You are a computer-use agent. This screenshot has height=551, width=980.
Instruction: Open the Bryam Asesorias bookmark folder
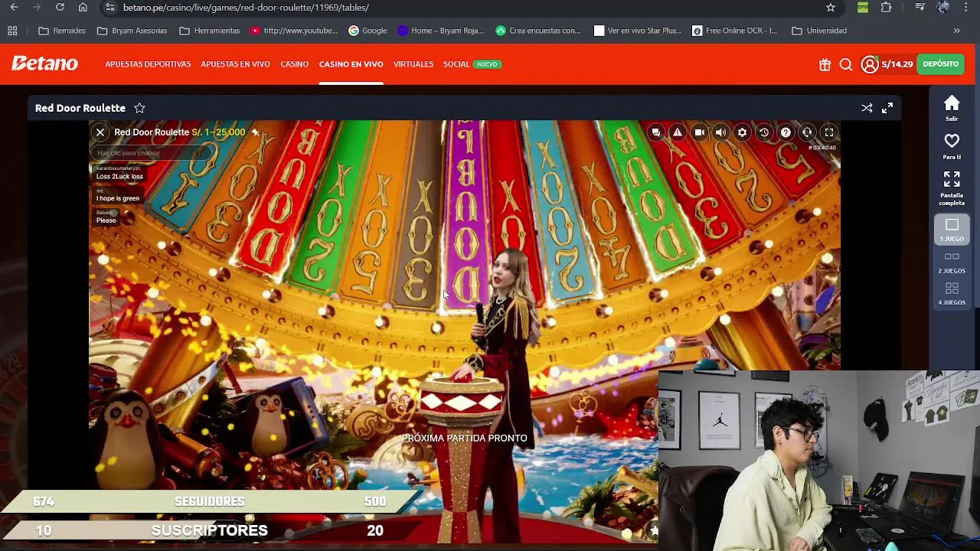pyautogui.click(x=132, y=31)
